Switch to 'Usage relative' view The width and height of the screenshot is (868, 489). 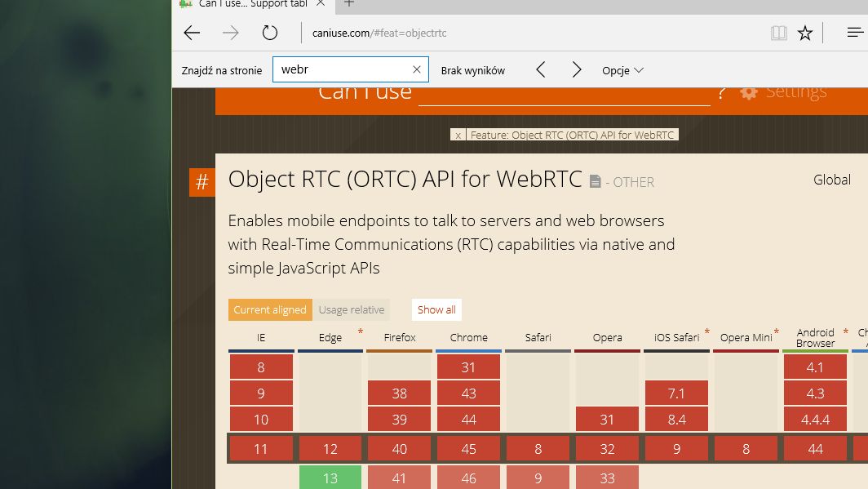click(351, 309)
